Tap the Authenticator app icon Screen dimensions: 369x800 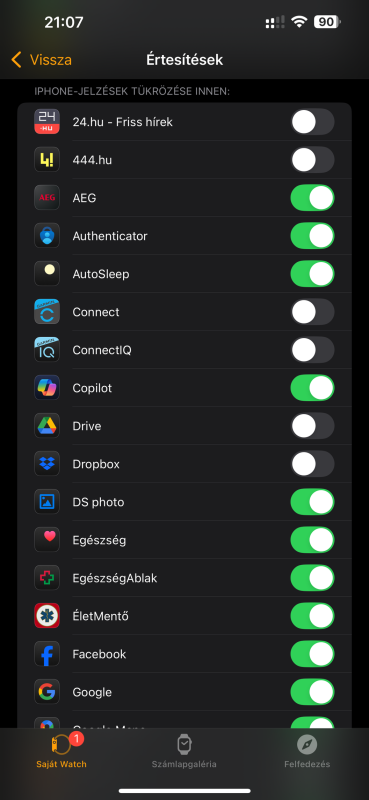click(47, 236)
